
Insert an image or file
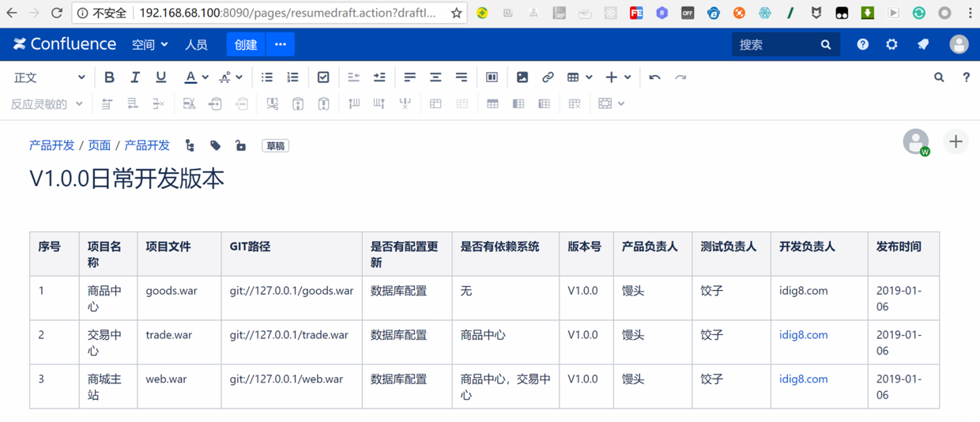522,77
